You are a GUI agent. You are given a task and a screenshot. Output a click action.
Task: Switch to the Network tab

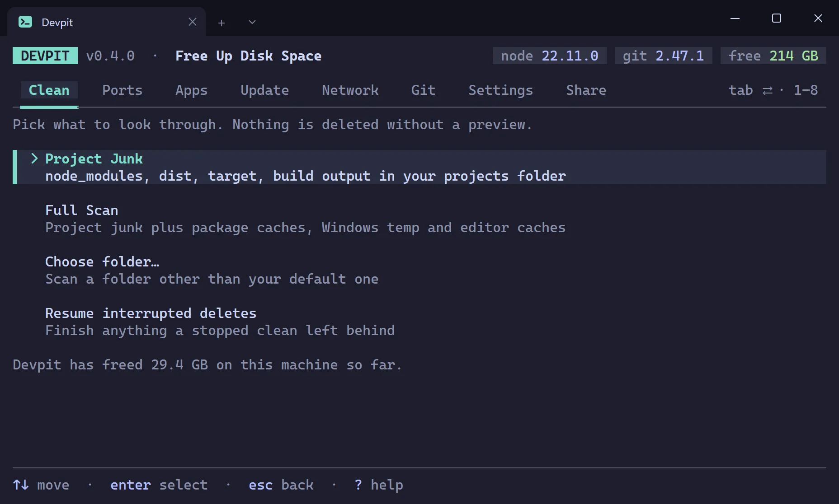(x=350, y=90)
